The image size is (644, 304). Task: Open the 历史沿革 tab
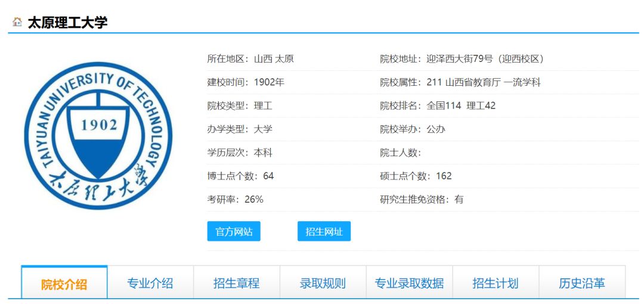click(582, 283)
